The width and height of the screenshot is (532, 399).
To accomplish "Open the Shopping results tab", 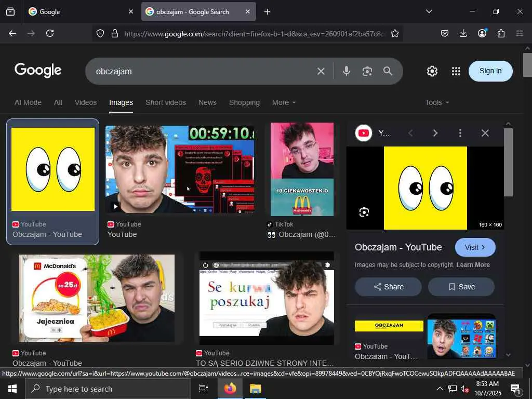I will click(244, 102).
